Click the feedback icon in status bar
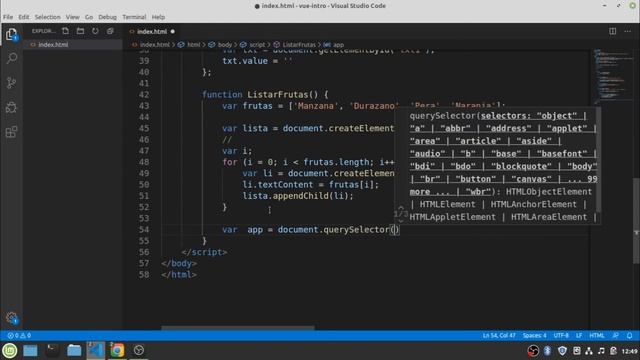Image resolution: width=640 pixels, height=360 pixels. [x=616, y=336]
